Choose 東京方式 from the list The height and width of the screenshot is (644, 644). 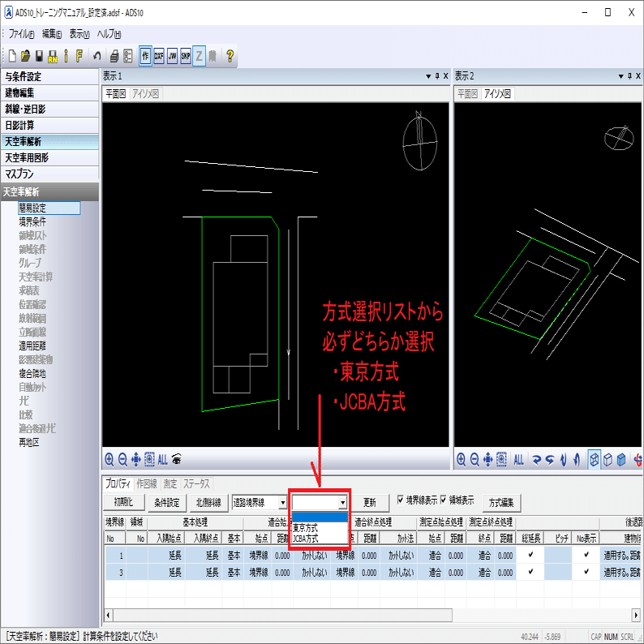tap(320, 528)
